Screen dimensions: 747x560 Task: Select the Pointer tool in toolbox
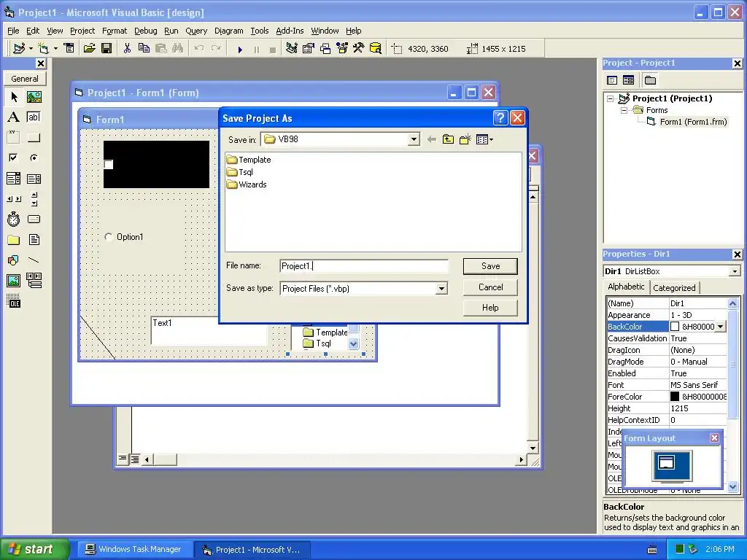pos(14,97)
